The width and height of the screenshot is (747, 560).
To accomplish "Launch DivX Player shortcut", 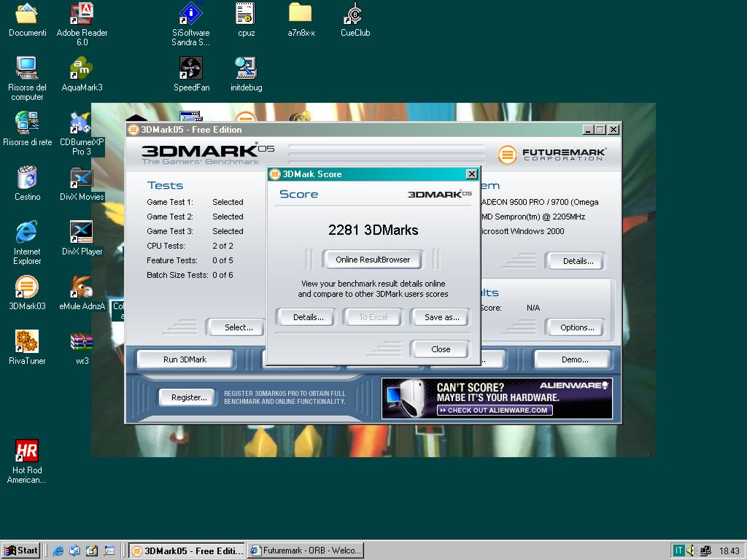I will coord(82,238).
